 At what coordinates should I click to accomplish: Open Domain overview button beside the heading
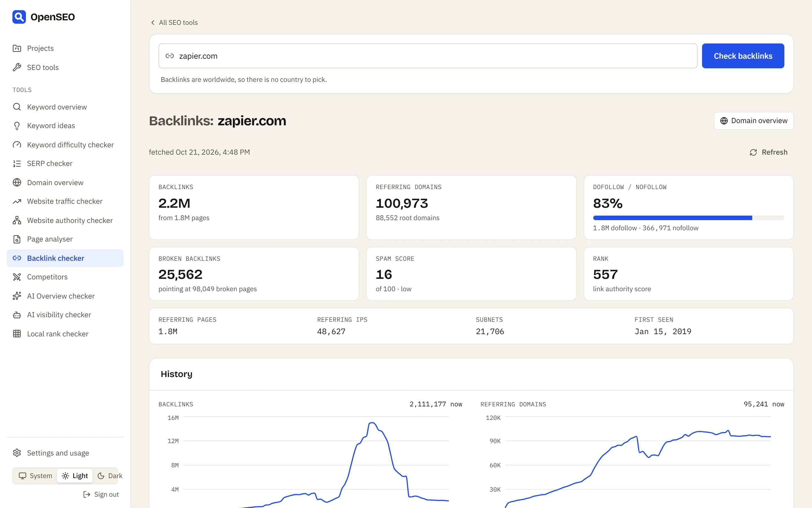[754, 121]
